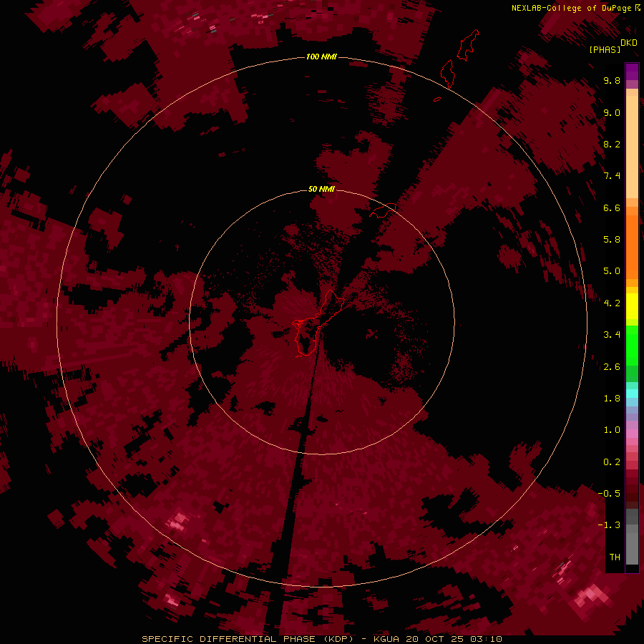Click the 7.4 scale value
Screen dimensions: 644x644
(x=612, y=176)
